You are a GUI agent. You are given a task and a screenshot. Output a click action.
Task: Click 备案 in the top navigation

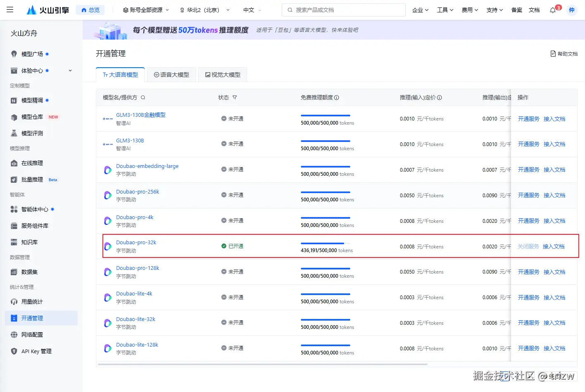tap(517, 10)
